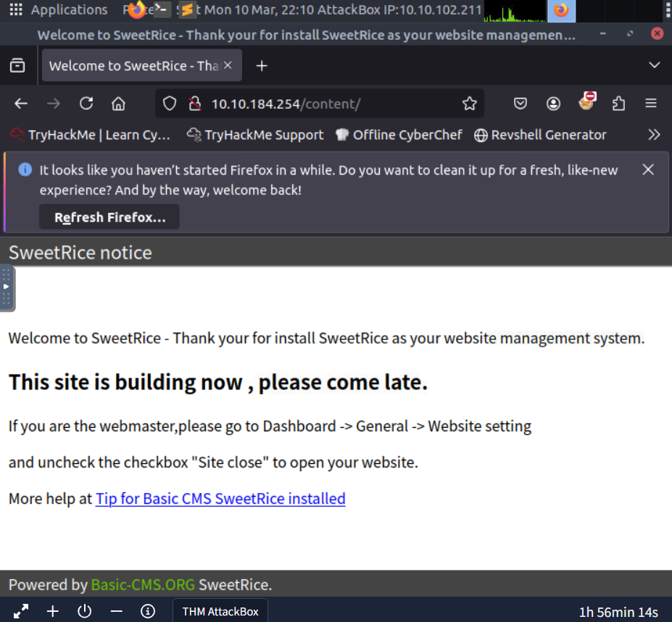Go to the Firefox home page

click(118, 104)
